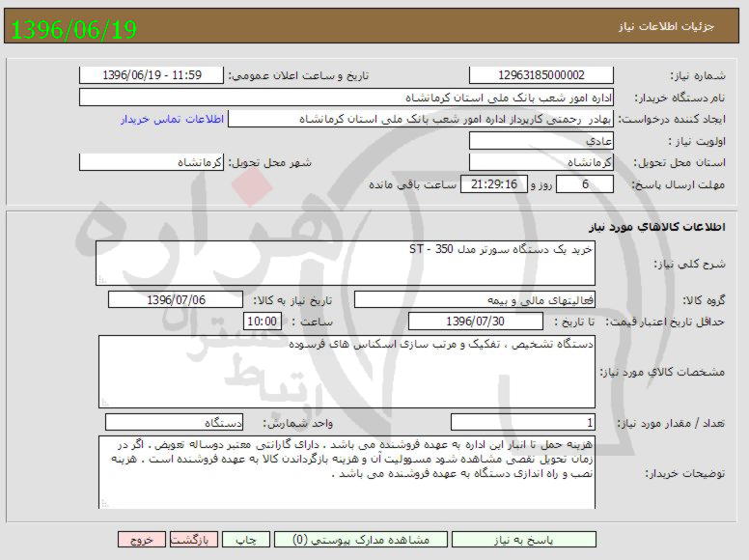The image size is (749, 560).
Task: Click the delivery province field کرمانشاه
Action: click(x=541, y=162)
